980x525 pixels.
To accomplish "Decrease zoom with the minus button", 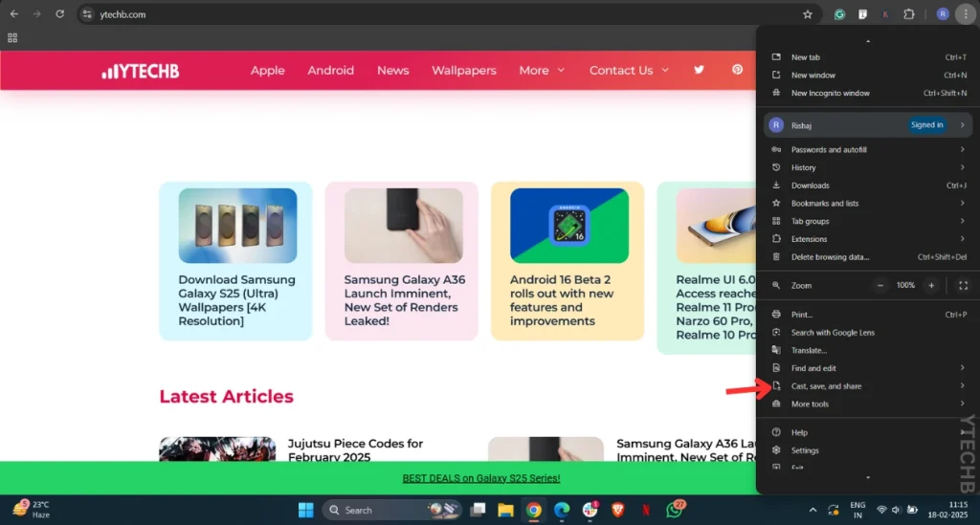I will pos(880,285).
